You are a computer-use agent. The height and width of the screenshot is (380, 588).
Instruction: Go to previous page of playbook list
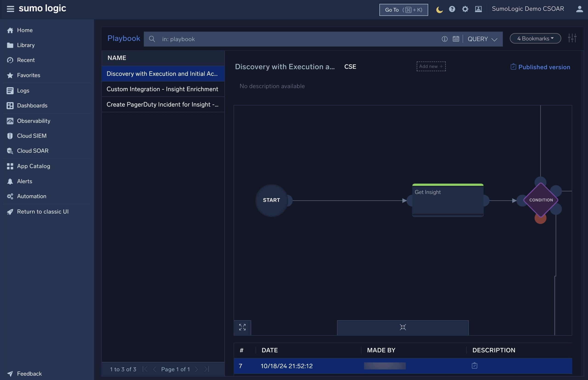[x=155, y=369]
